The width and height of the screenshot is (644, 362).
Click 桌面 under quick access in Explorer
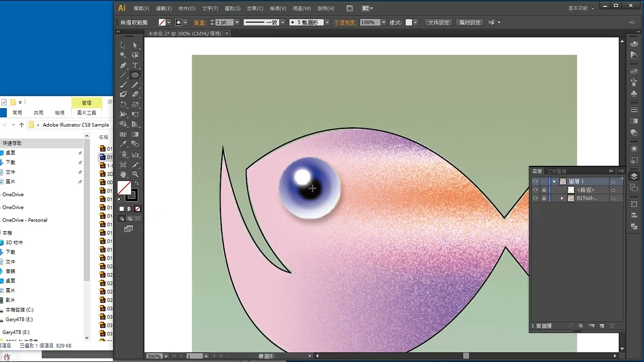[11, 152]
